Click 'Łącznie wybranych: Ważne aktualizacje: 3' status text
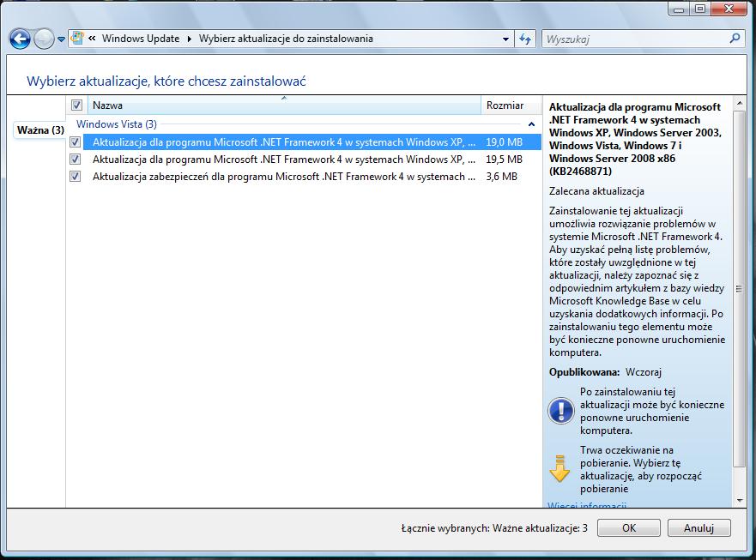 [494, 528]
